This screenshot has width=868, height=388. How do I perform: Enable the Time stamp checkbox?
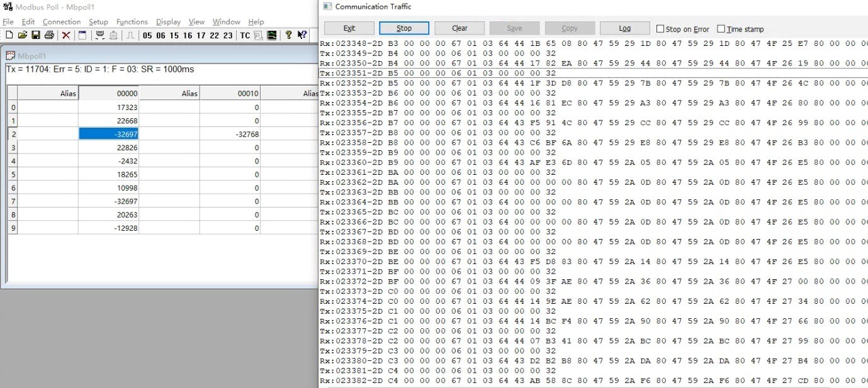point(721,29)
